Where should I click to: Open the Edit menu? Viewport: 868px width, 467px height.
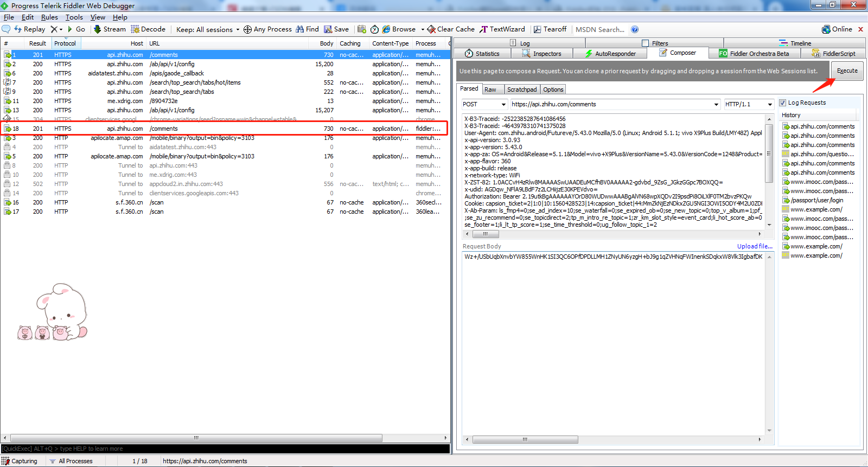pos(28,17)
